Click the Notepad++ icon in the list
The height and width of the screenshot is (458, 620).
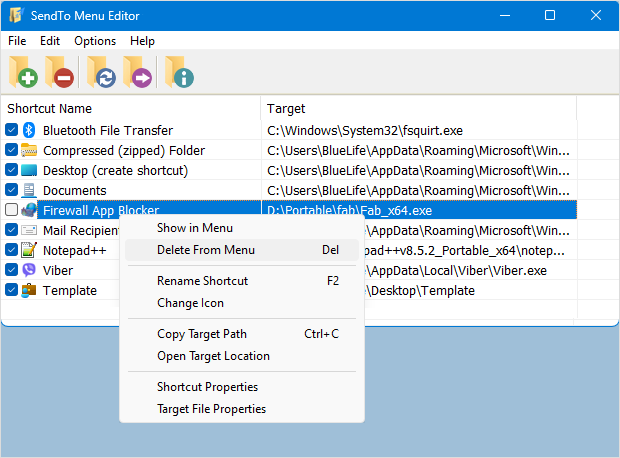(x=29, y=250)
